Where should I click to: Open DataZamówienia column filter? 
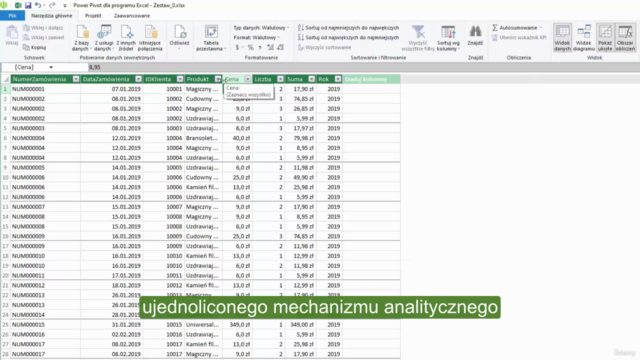(138, 79)
